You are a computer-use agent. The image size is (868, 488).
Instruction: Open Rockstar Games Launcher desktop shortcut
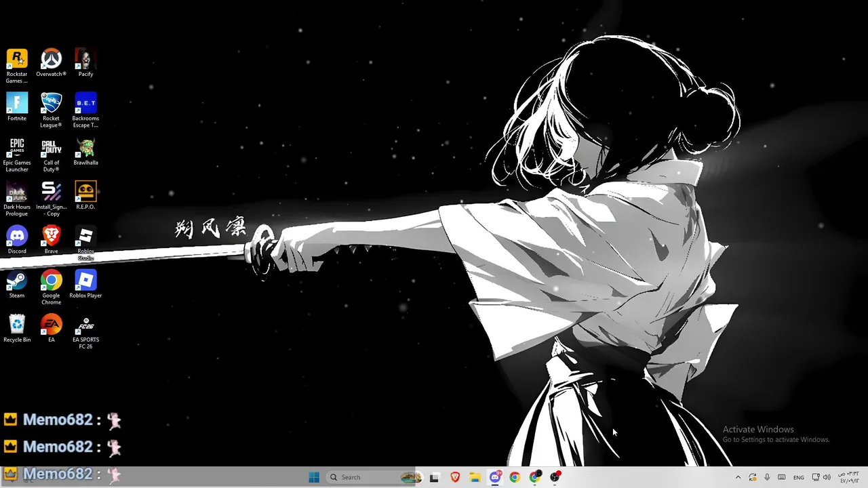tap(17, 66)
